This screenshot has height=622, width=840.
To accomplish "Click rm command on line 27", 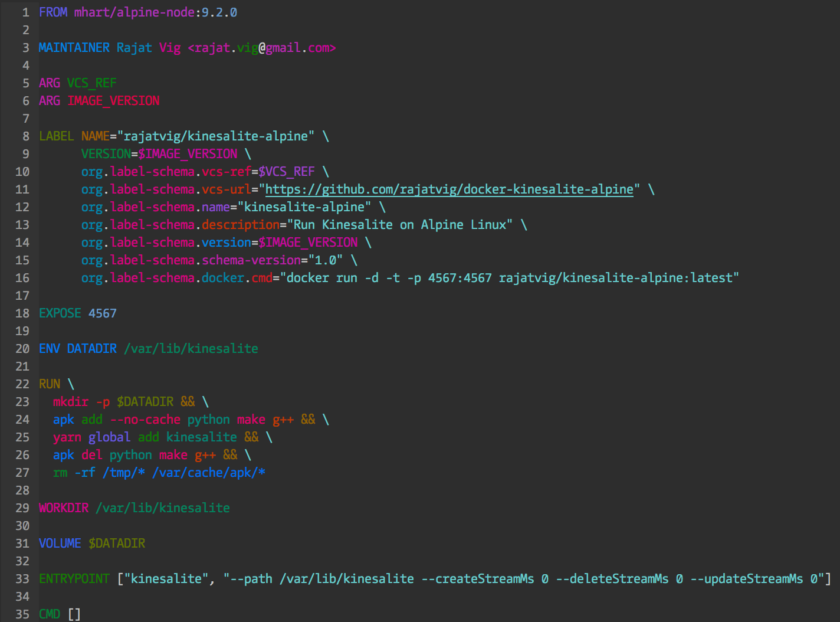I will point(60,473).
